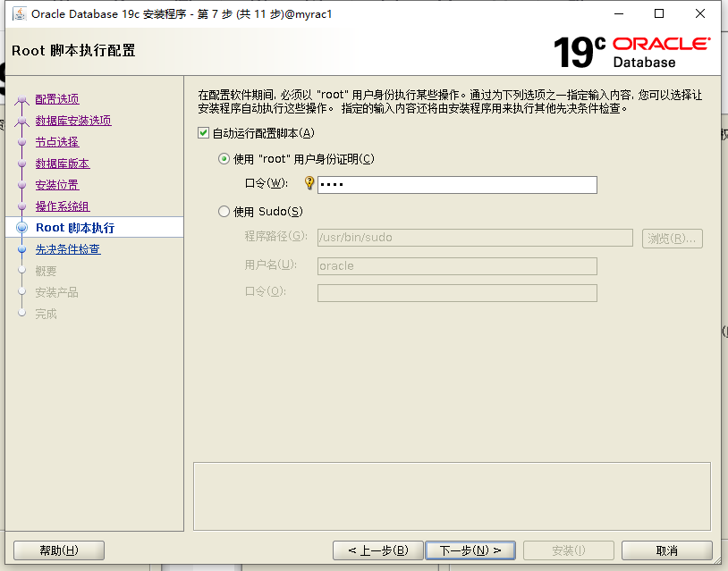Viewport: 728px width, 571px height.
Task: Select 使用 "root" 用户身份证明 radio option
Action: [224, 159]
